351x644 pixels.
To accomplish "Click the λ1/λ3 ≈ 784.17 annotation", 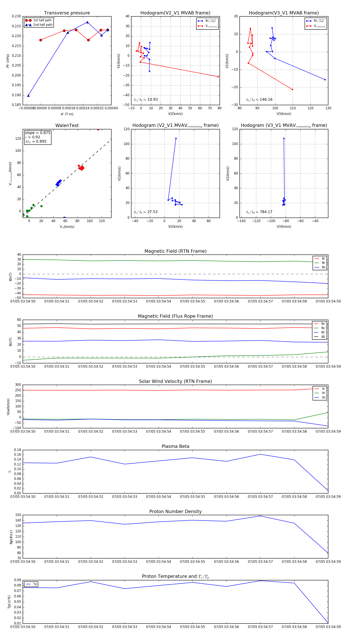I will 259,212.
